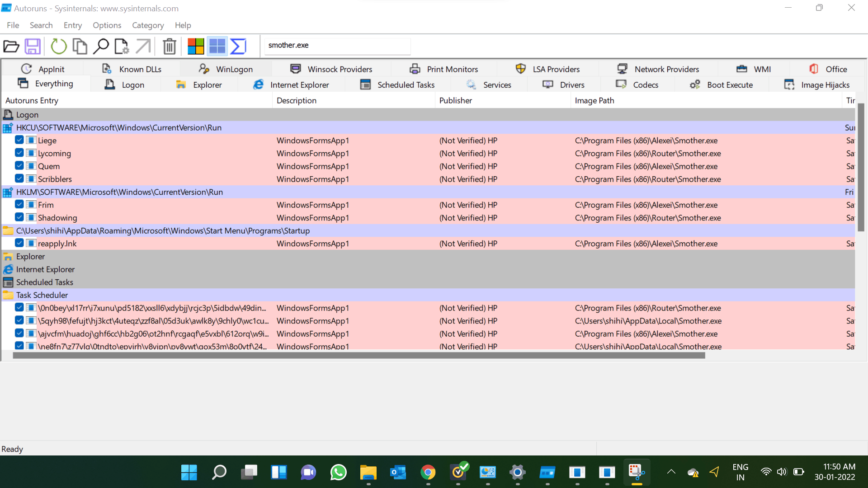Image resolution: width=868 pixels, height=488 pixels.
Task: Click the Jump to entry arrow icon
Action: [x=143, y=46]
